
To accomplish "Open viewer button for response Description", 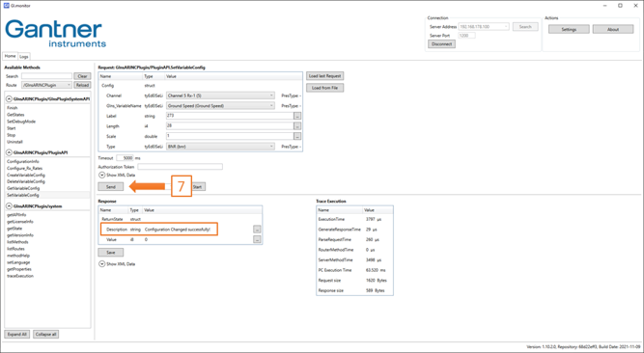I will point(257,230).
